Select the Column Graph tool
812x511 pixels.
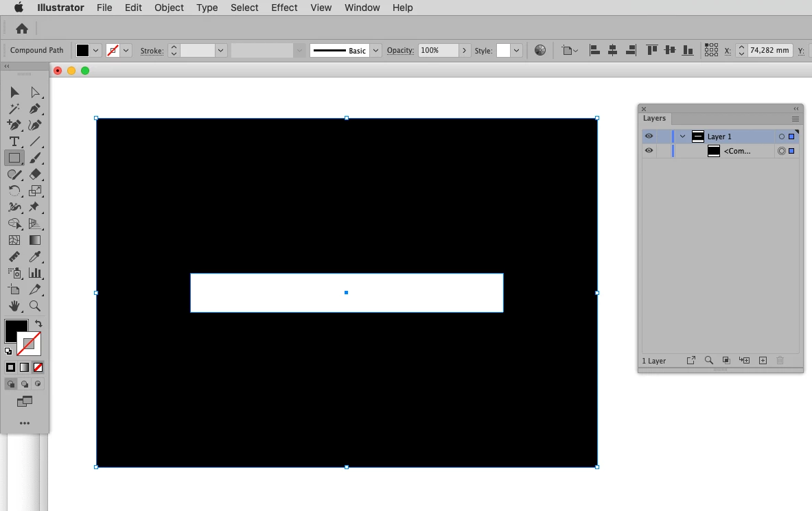tap(35, 273)
